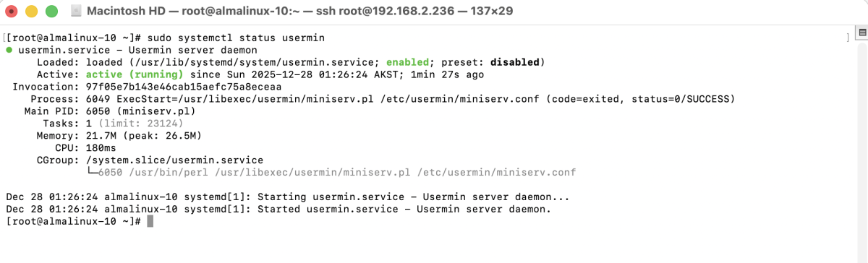Click the opening bracket mark before first prompt

click(x=4, y=37)
